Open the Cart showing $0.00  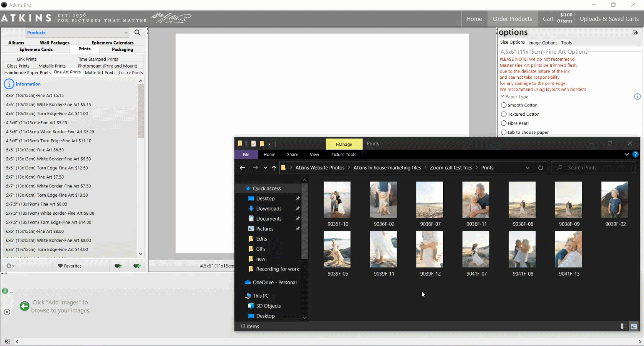[557, 19]
